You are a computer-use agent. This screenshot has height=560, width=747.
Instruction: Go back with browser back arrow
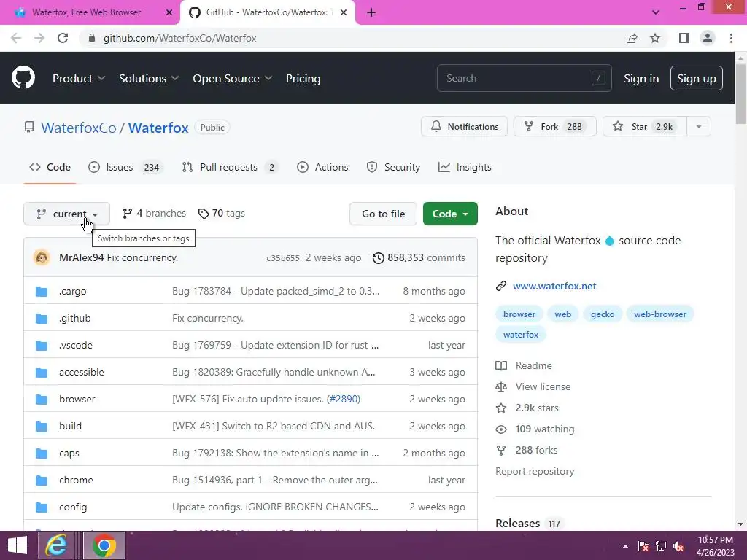pyautogui.click(x=16, y=38)
